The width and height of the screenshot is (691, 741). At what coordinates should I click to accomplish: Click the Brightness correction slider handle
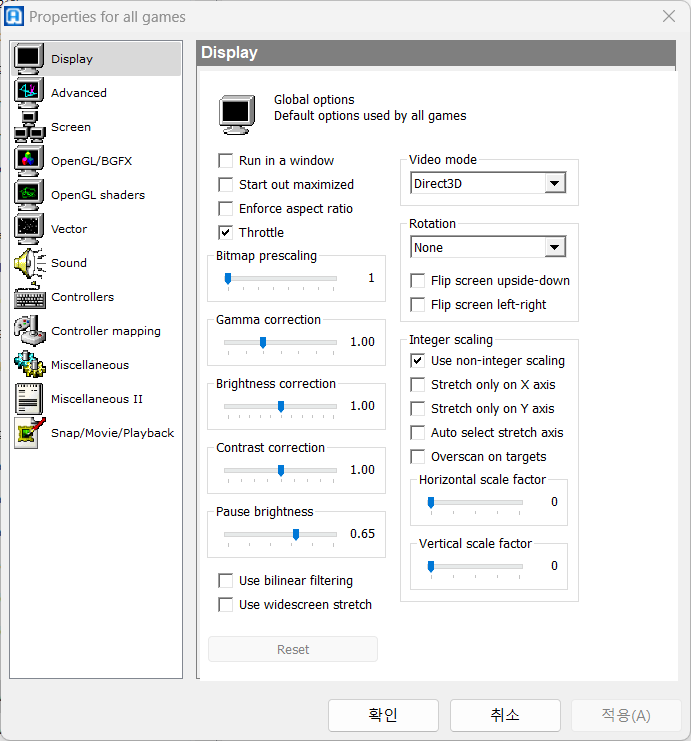pos(281,406)
